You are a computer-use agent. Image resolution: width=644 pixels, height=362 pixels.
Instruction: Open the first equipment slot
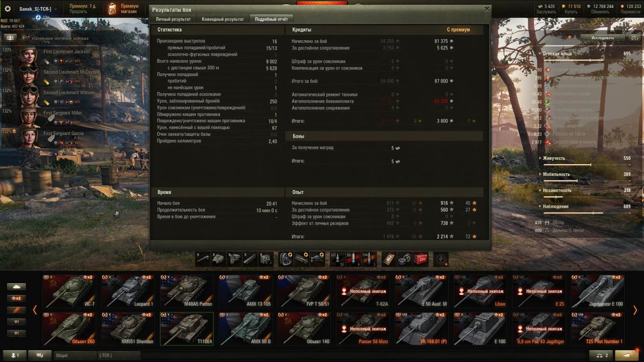(x=286, y=259)
